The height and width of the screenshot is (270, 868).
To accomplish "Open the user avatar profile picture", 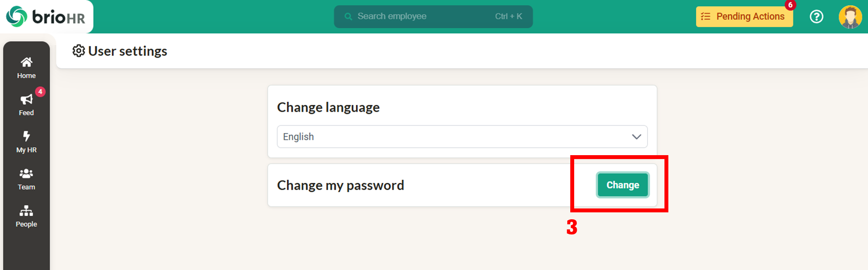I will pyautogui.click(x=850, y=17).
